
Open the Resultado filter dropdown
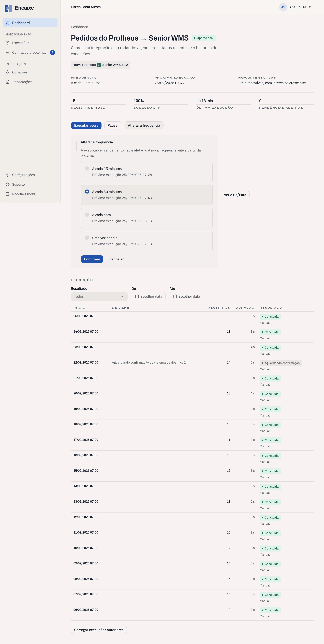pos(99,296)
